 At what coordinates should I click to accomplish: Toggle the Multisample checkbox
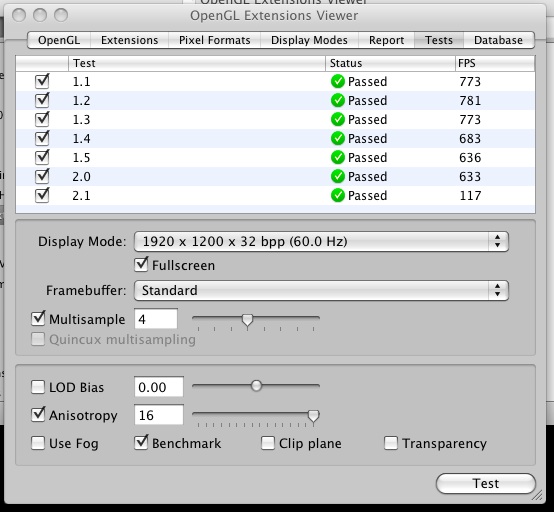[x=38, y=319]
